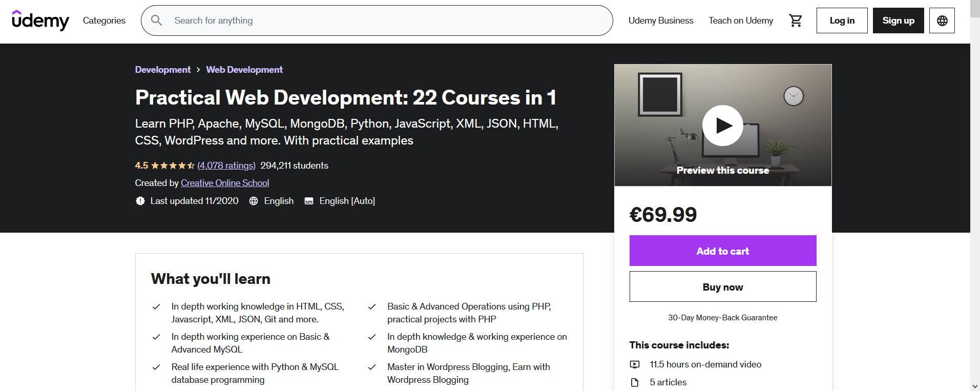Click the on-demand video icon
980x391 pixels.
pos(635,364)
